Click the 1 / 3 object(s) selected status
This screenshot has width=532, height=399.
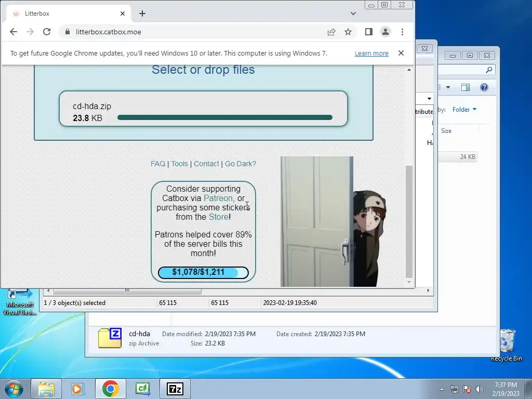tap(75, 303)
